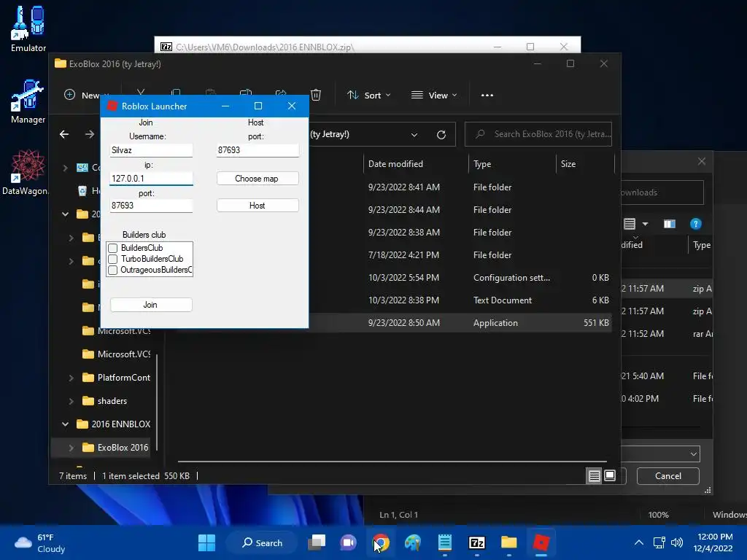The width and height of the screenshot is (747, 560).
Task: Click the help question mark icon in dialog
Action: (x=695, y=224)
